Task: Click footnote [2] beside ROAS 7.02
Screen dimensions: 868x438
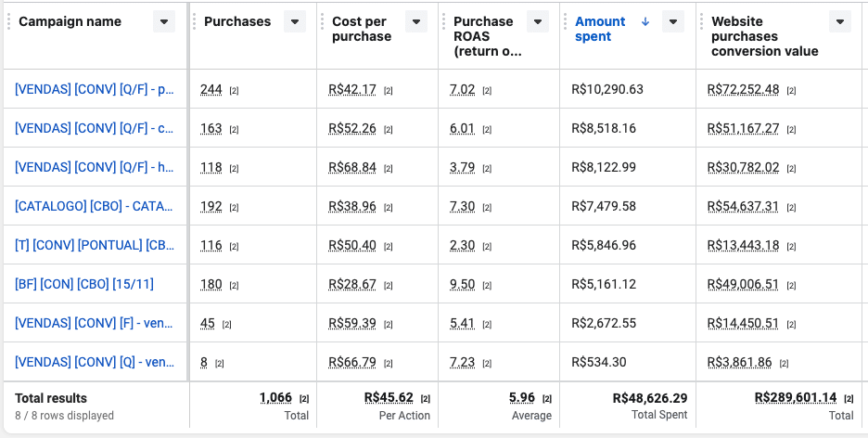Action: 487,91
